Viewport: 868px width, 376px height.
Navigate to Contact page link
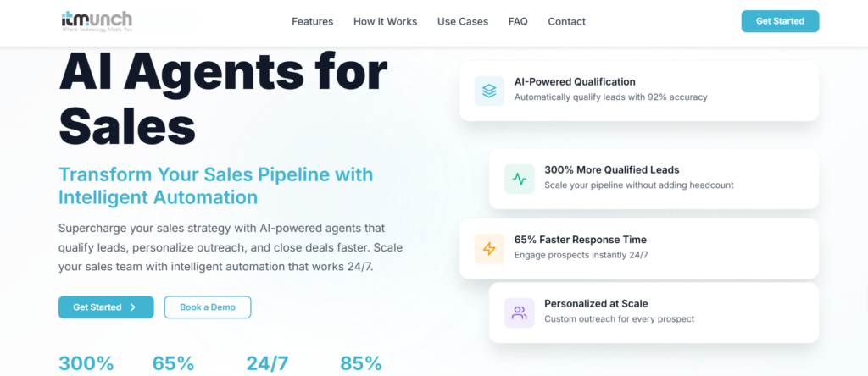[566, 21]
